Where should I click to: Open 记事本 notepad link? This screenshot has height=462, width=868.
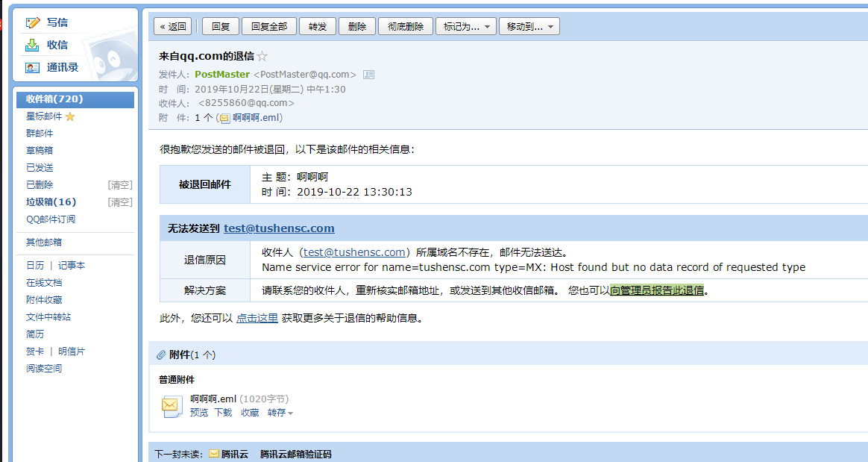(x=72, y=266)
